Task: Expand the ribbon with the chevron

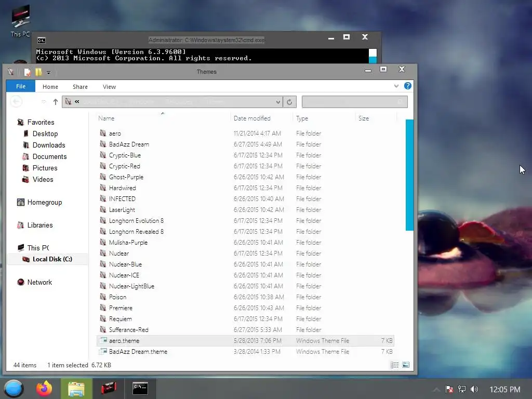Action: [396, 86]
